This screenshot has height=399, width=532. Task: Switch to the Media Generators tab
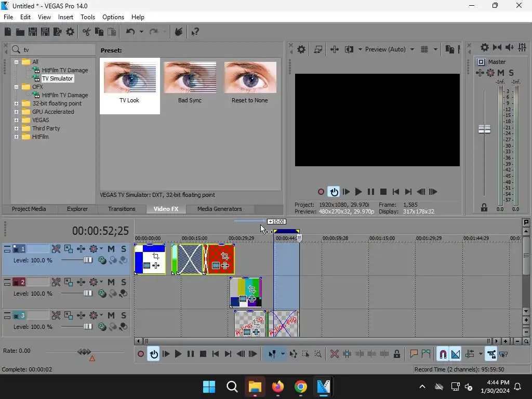220,209
